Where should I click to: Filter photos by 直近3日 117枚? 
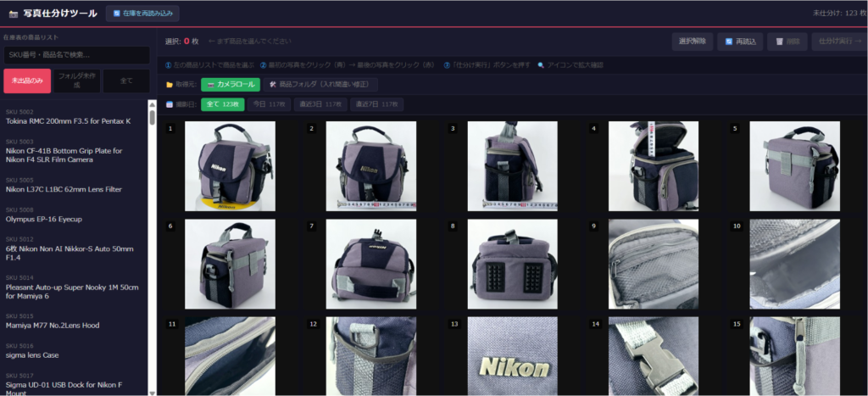320,104
